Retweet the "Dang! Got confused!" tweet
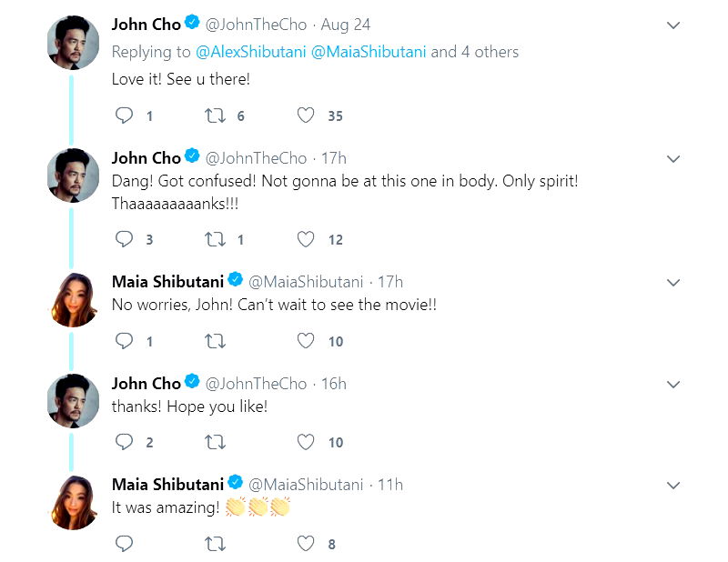Screen dimensions: 728x562 pyautogui.click(x=215, y=239)
